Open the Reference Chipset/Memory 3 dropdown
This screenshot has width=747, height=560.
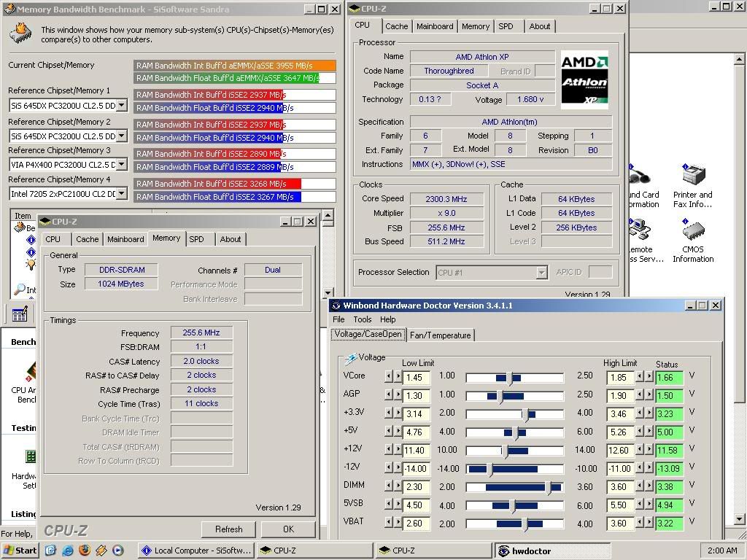122,164
